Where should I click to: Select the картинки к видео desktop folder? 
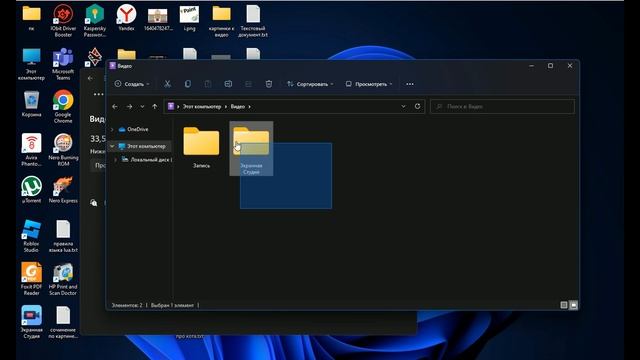[x=221, y=21]
